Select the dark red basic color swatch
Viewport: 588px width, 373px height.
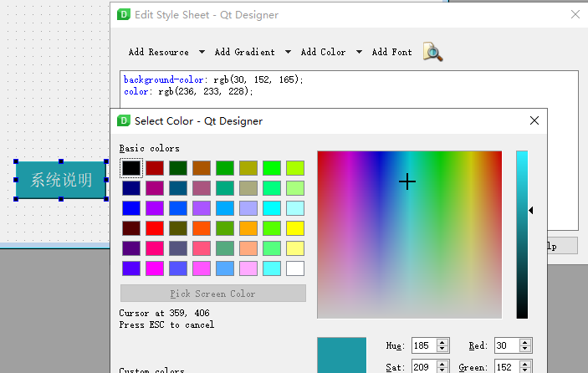(155, 168)
